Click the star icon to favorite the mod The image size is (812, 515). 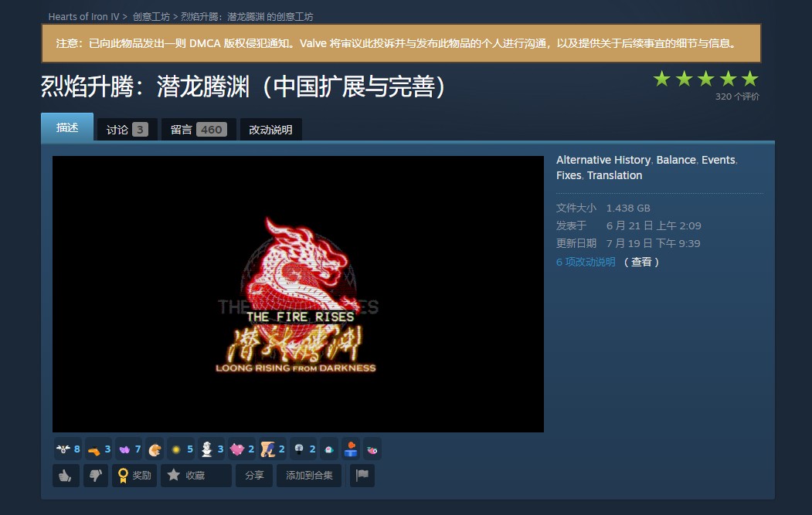tap(195, 476)
